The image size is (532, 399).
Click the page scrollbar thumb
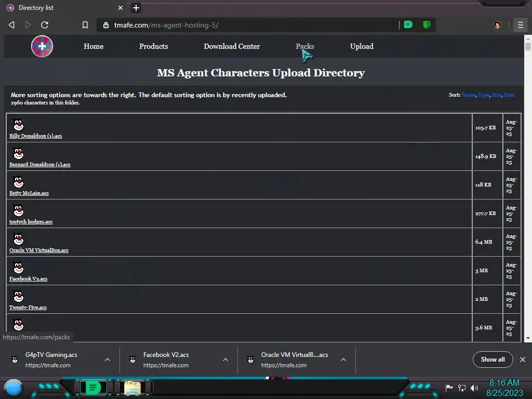[x=528, y=46]
